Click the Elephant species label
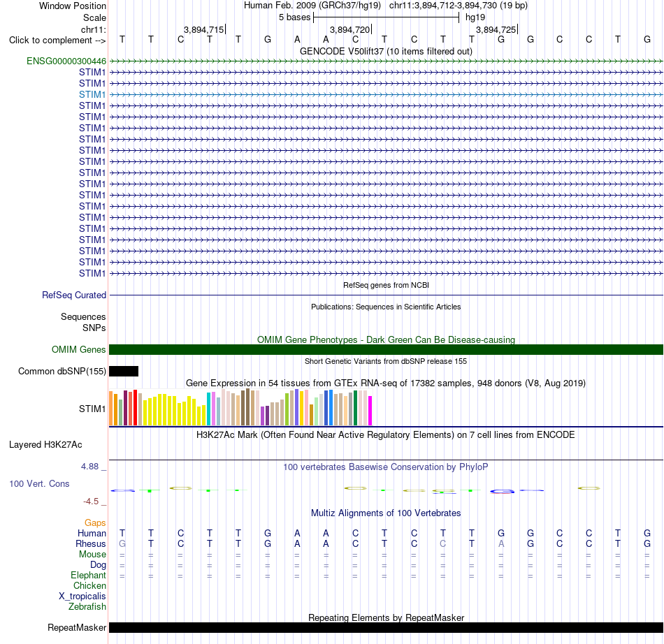 pos(88,576)
